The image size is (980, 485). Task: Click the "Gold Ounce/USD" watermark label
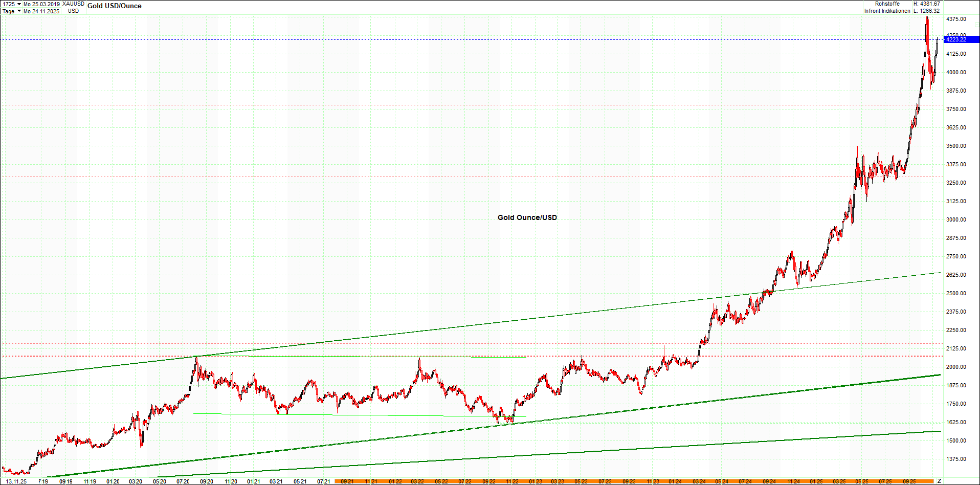click(526, 217)
